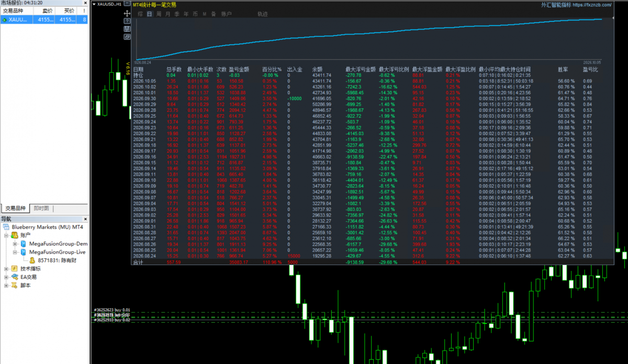Image resolution: width=628 pixels, height=364 pixels.
Task: Click the 账户 accounts group icon
Action: 14,236
